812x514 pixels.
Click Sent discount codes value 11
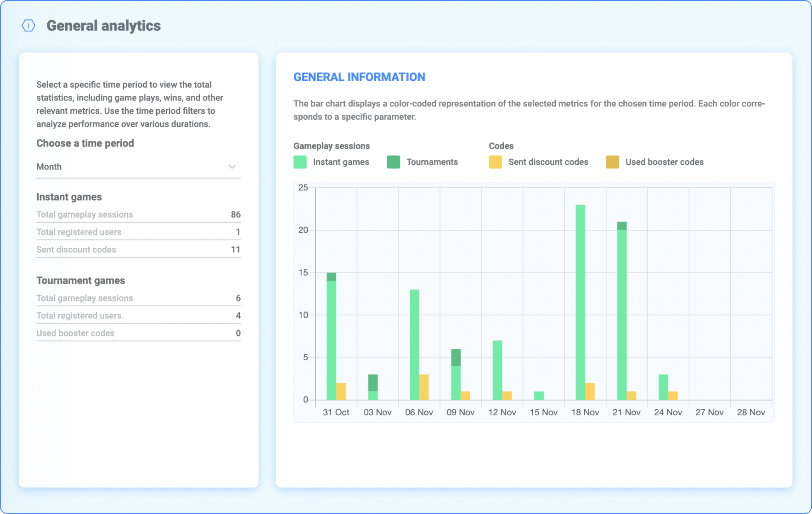click(236, 250)
